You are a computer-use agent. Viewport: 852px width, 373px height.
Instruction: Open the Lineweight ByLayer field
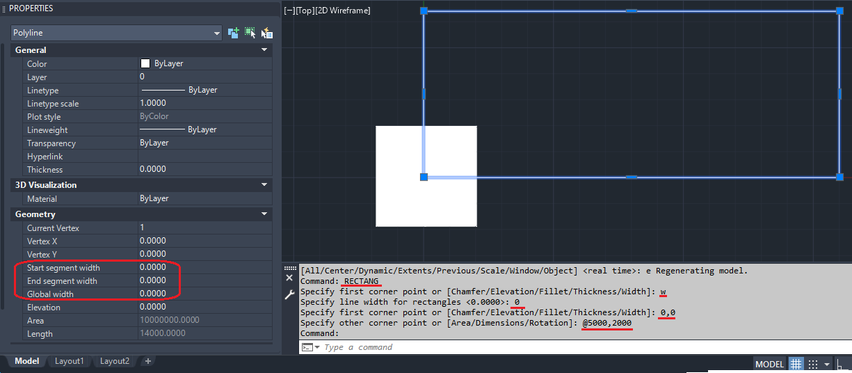tap(205, 130)
